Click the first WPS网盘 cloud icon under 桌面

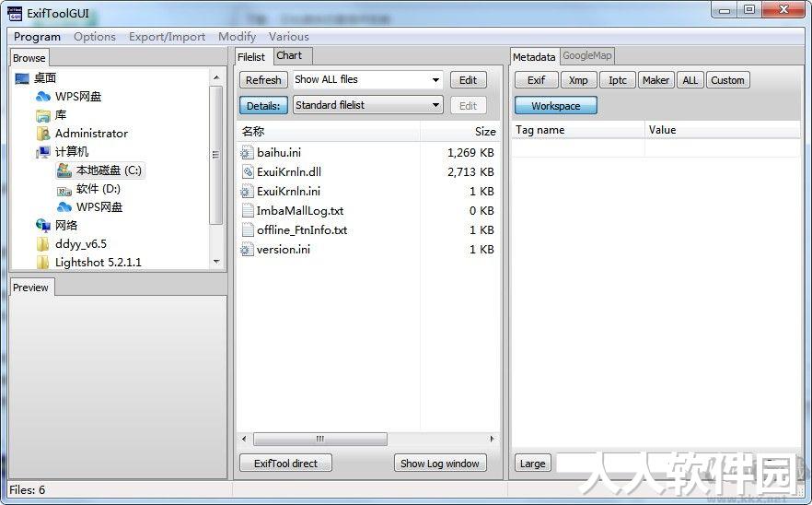(x=43, y=97)
